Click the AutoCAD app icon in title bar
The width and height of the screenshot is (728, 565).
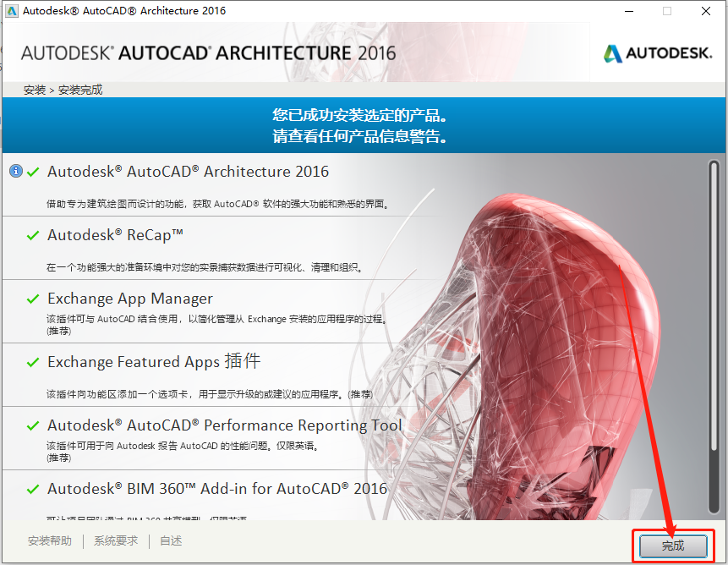click(x=12, y=11)
